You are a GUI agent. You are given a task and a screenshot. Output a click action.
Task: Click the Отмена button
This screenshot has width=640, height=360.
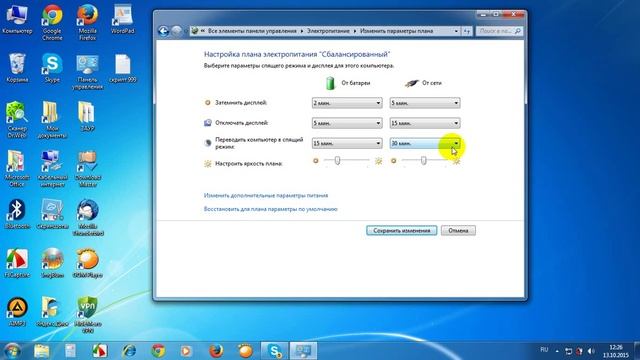pos(458,231)
